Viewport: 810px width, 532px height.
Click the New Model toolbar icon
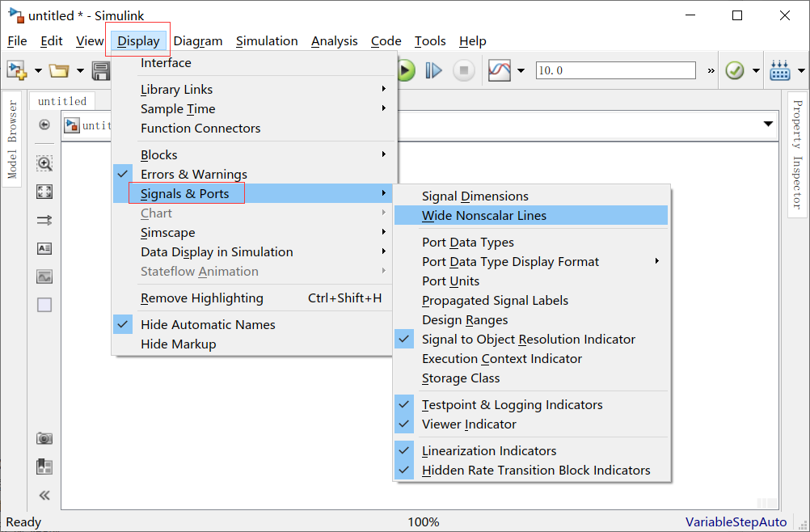17,70
